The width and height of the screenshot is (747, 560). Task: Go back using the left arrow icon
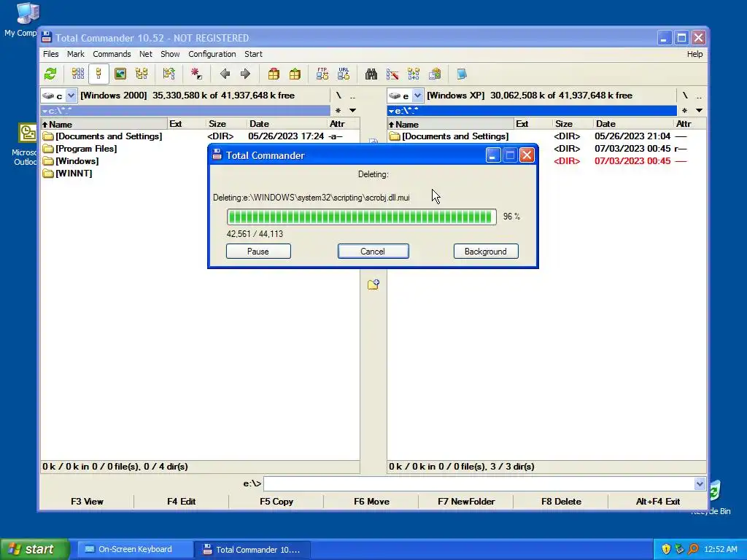[225, 74]
